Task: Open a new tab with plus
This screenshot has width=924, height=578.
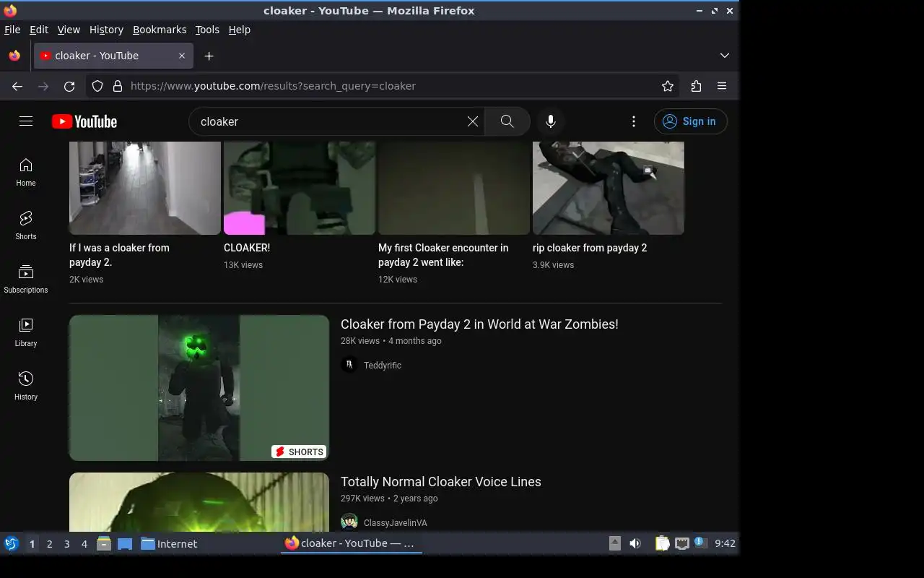Action: pyautogui.click(x=209, y=56)
